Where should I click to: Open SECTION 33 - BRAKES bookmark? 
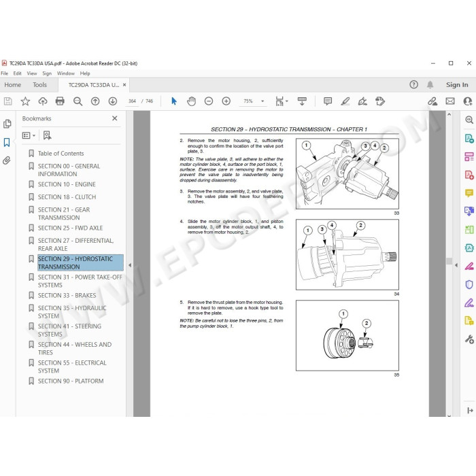pos(67,296)
